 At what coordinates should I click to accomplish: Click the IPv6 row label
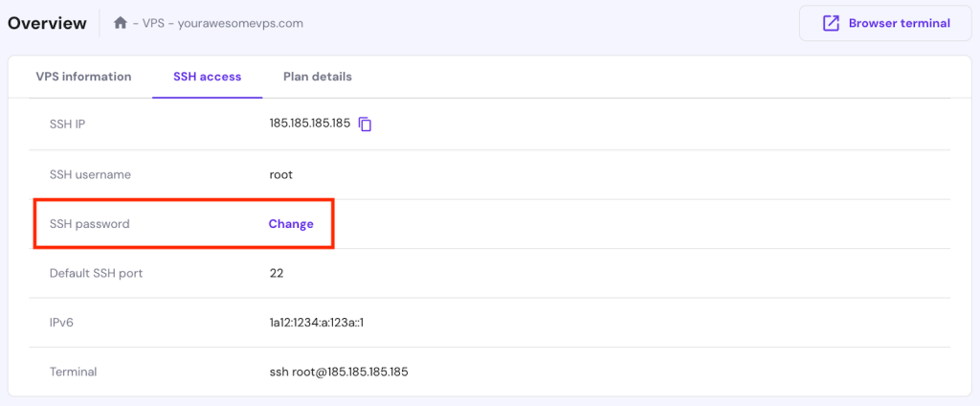tap(61, 323)
